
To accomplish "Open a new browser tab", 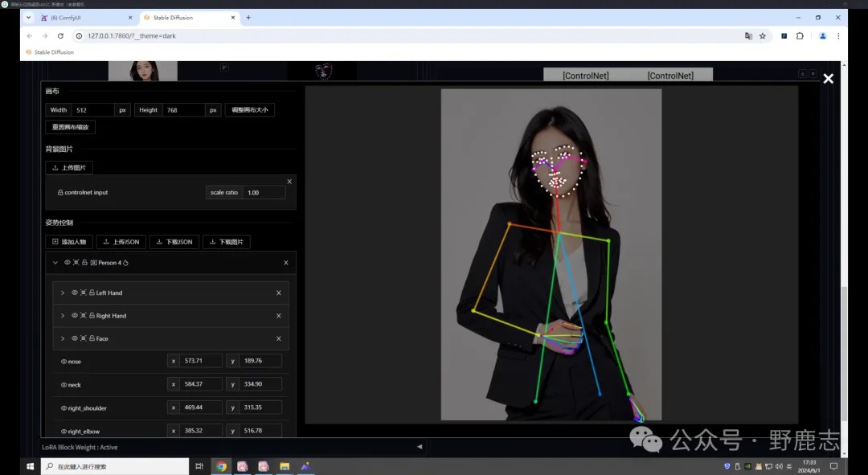I will point(248,17).
